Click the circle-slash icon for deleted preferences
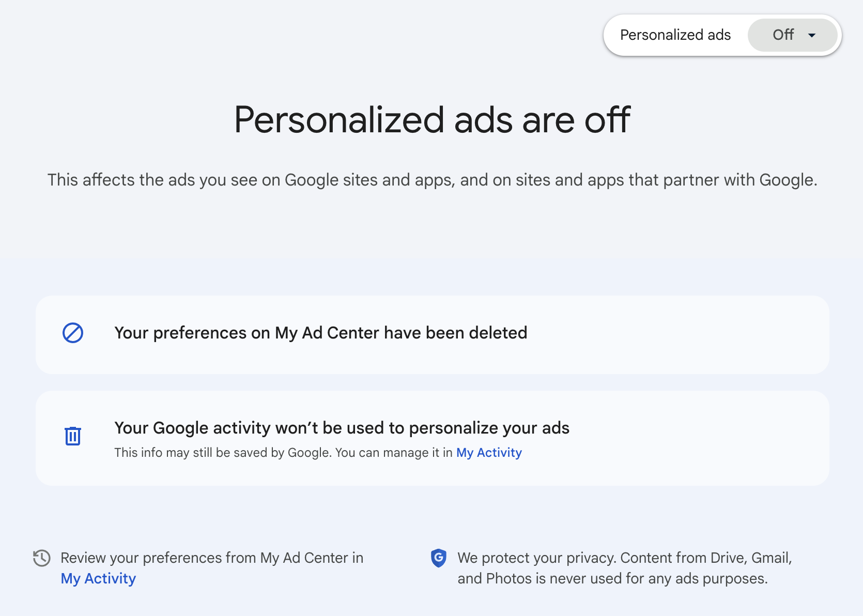The width and height of the screenshot is (863, 616). [73, 333]
